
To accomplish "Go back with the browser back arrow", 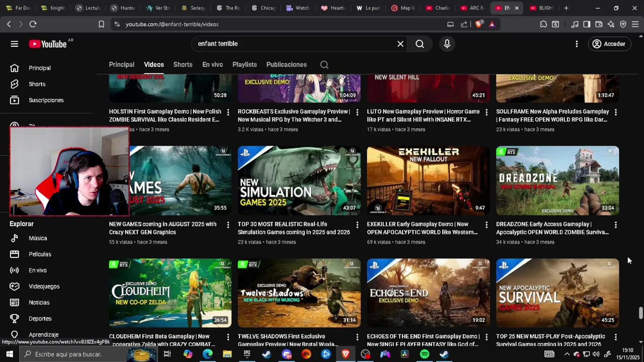I will tap(9, 24).
